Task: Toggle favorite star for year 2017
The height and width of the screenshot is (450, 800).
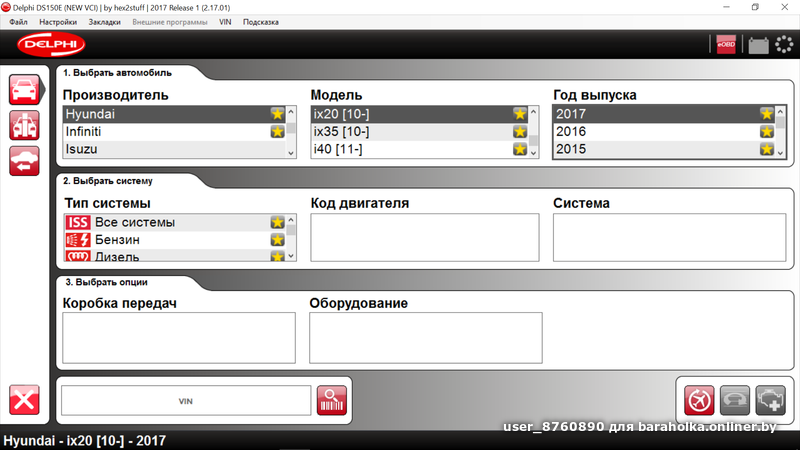Action: (766, 114)
